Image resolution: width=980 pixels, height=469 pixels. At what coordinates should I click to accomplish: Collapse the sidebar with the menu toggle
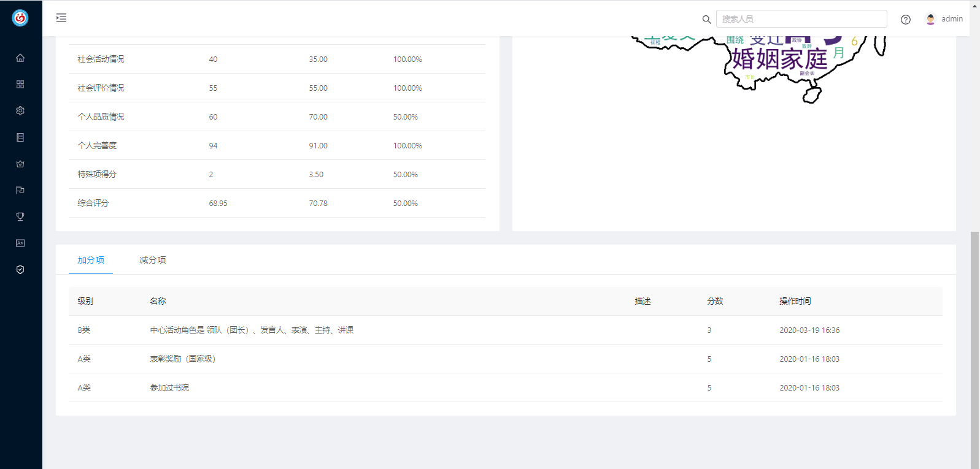click(x=61, y=18)
